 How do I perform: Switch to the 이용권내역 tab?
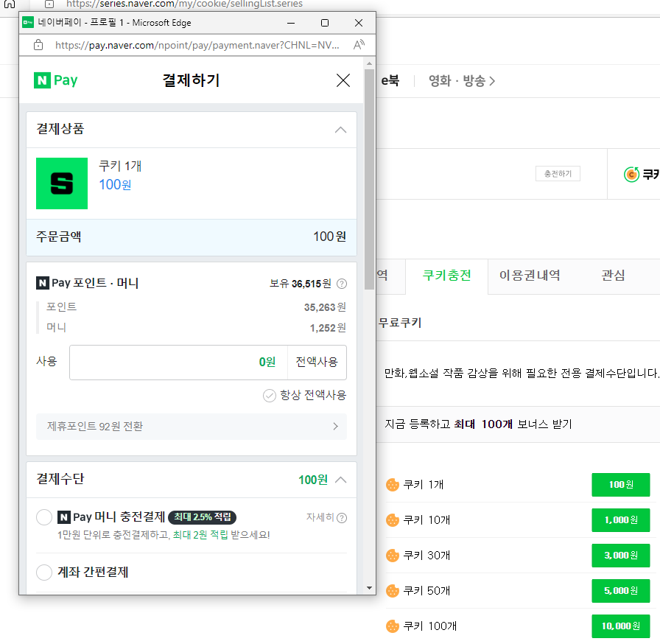(x=530, y=276)
